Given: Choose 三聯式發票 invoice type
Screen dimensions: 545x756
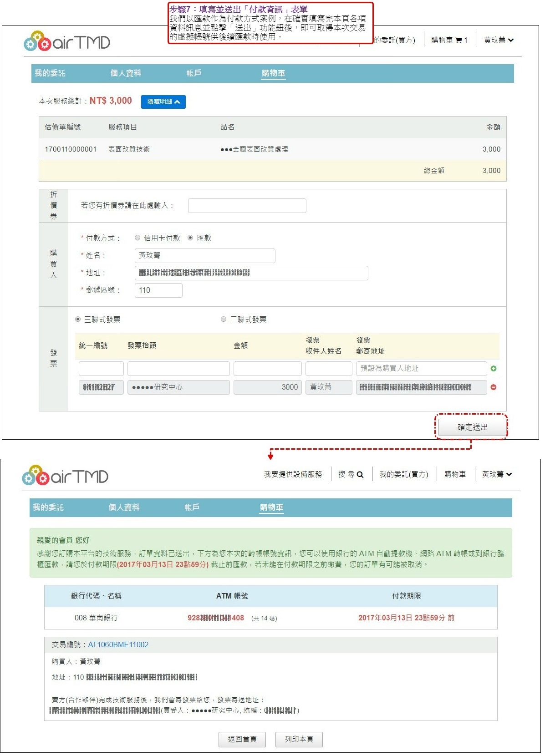Looking at the screenshot, I should [x=78, y=320].
